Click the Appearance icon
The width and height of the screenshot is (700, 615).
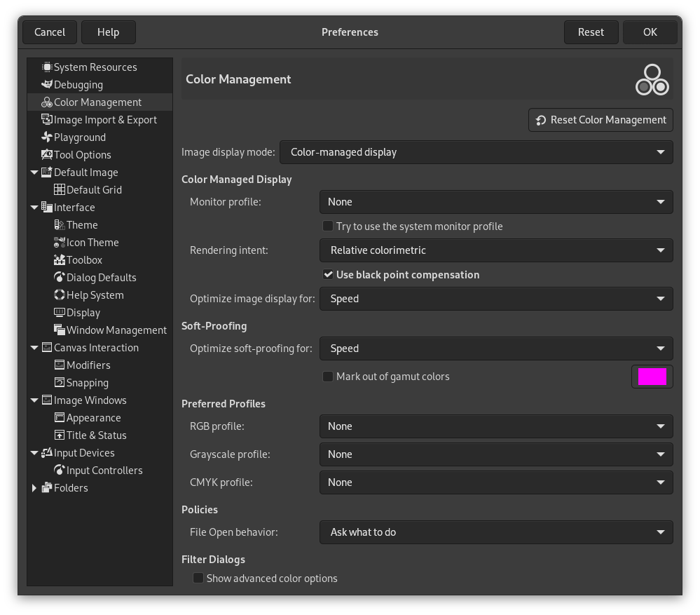coord(60,417)
